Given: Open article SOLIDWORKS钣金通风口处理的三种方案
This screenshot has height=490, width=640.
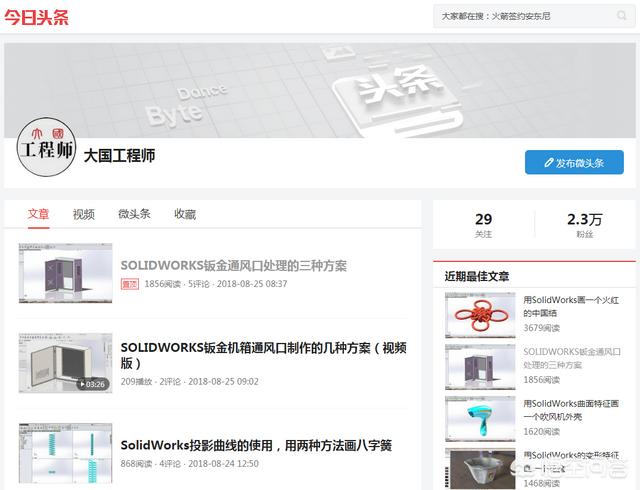Looking at the screenshot, I should pyautogui.click(x=233, y=265).
